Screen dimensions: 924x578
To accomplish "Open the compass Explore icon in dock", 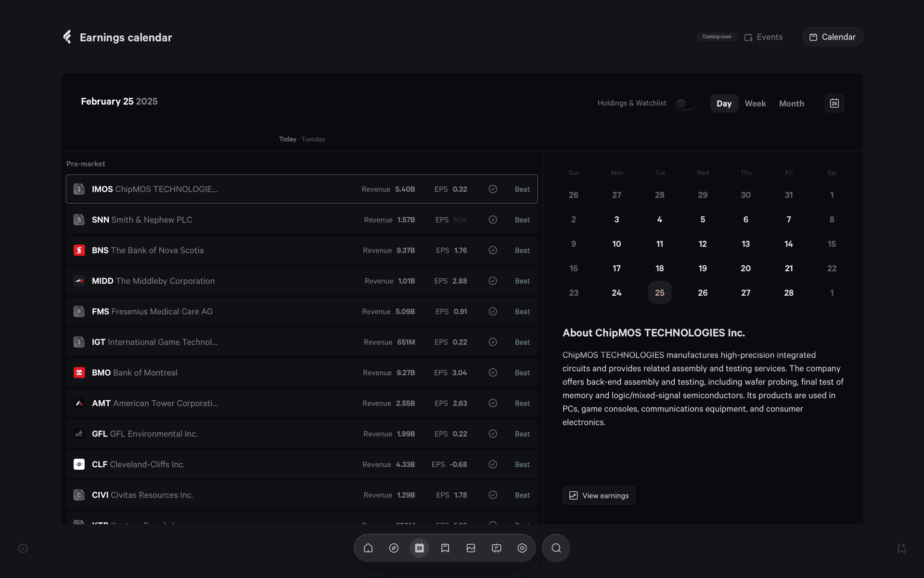I will tap(394, 548).
